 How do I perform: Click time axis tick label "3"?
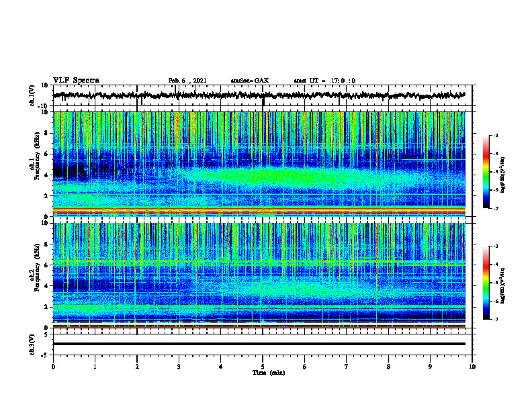pyautogui.click(x=179, y=367)
